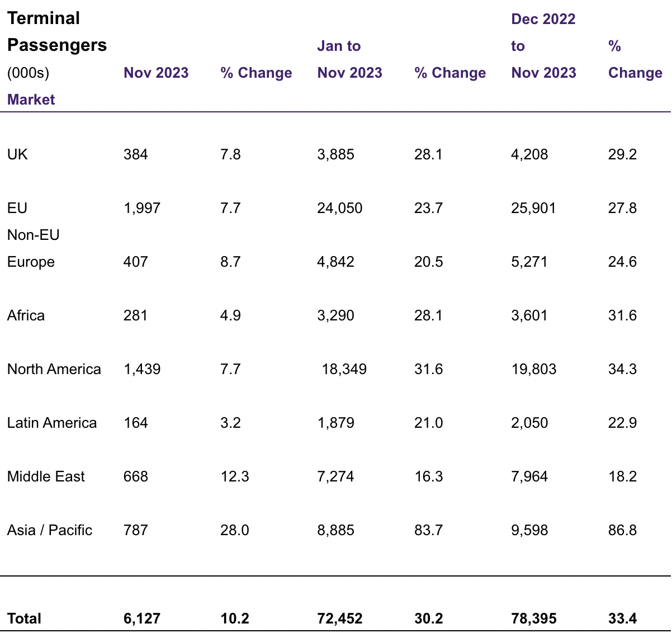The height and width of the screenshot is (633, 672).
Task: Select the total value 78,395
Action: coord(534,618)
